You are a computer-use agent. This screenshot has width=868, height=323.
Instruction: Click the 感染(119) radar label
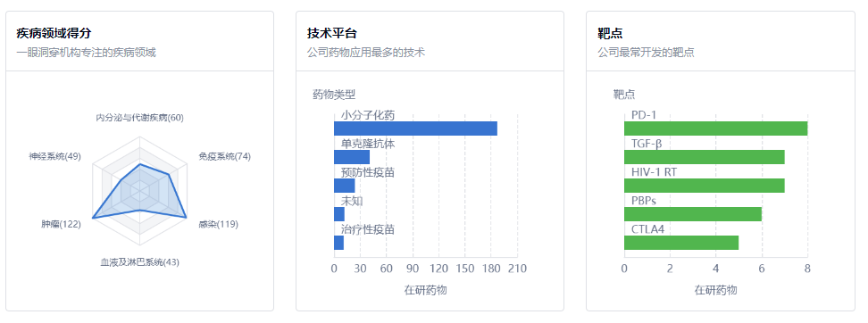218,224
